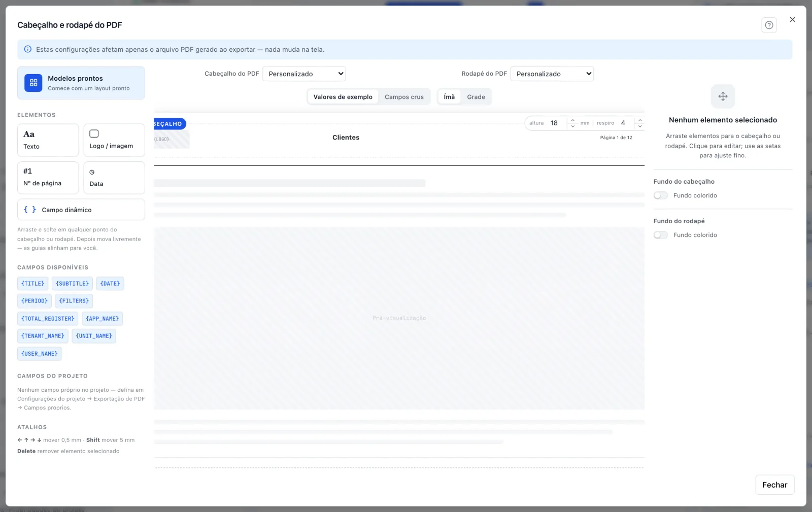The width and height of the screenshot is (812, 512).
Task: Click the info icon in the blue banner
Action: (28, 49)
